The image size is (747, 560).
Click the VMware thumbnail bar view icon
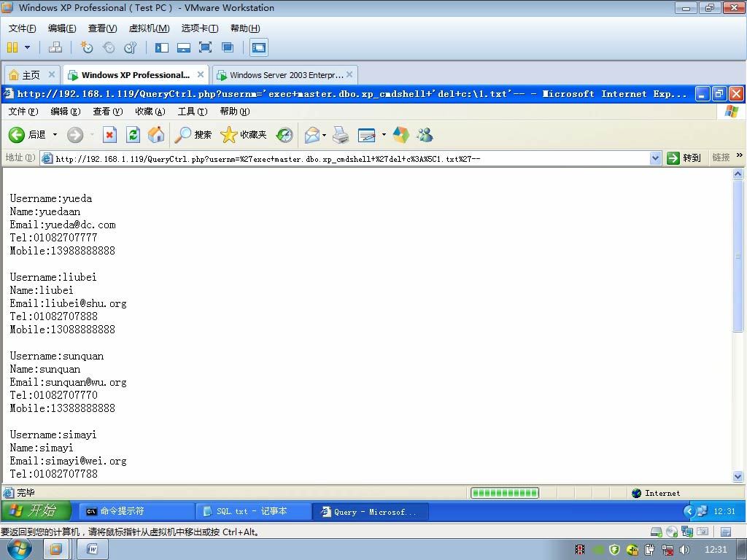(183, 47)
